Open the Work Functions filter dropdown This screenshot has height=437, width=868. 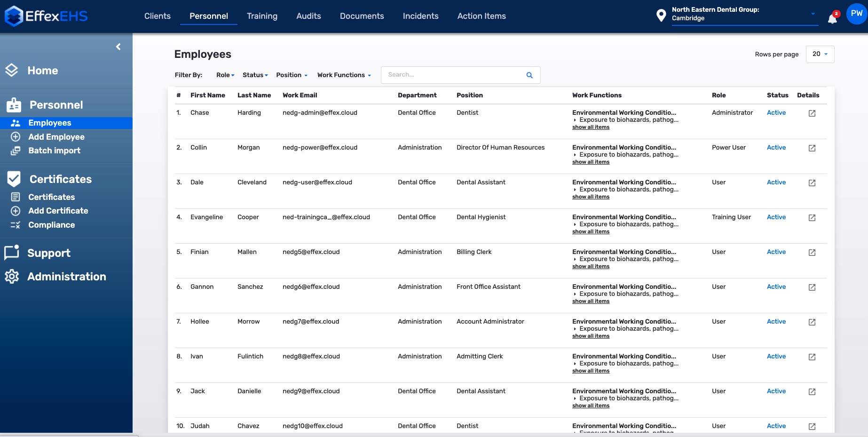pos(344,75)
